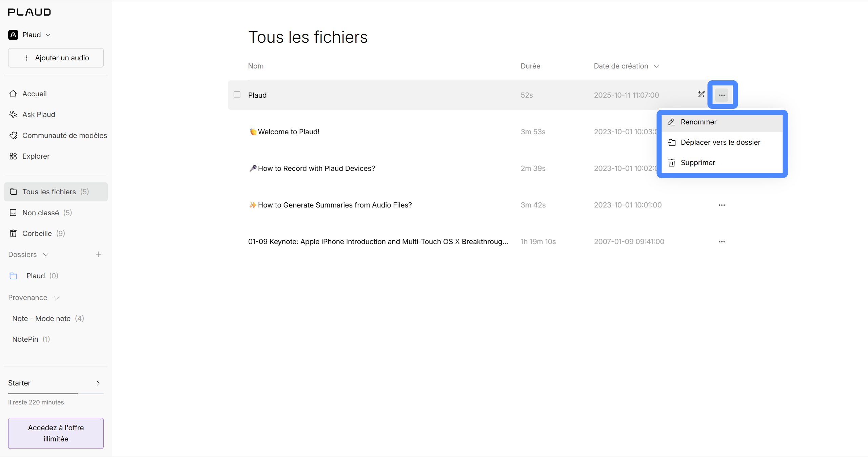Click the magic wand generate icon on Plaud row
The image size is (868, 457).
(x=702, y=94)
